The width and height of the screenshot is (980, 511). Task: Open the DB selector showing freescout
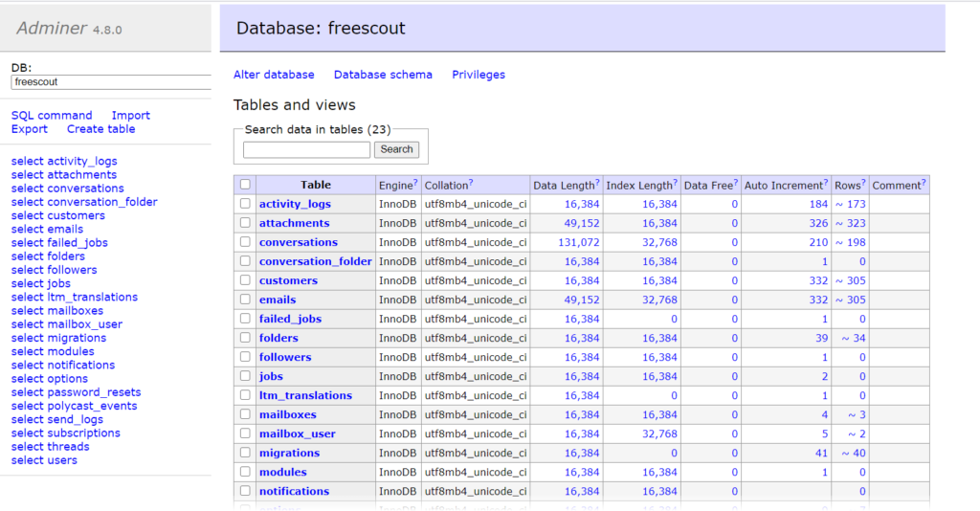click(111, 82)
